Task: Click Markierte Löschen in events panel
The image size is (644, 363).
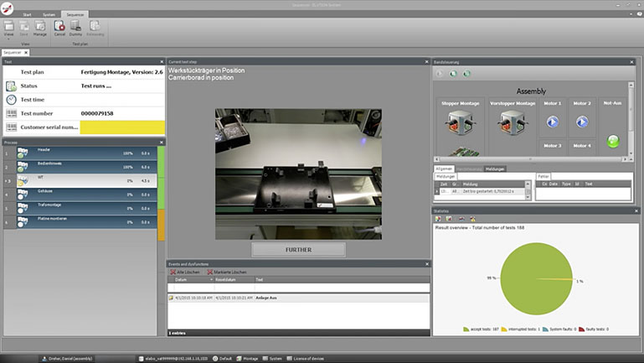Action: pyautogui.click(x=227, y=272)
